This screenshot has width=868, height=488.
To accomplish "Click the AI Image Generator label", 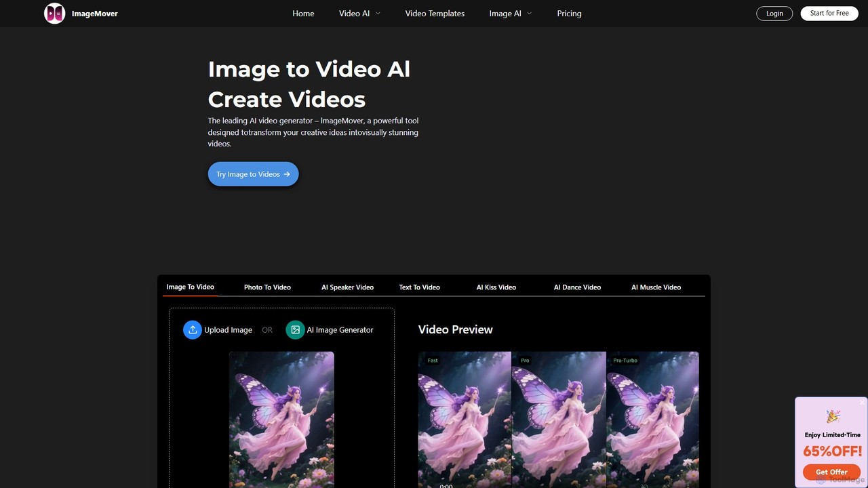I will [340, 330].
